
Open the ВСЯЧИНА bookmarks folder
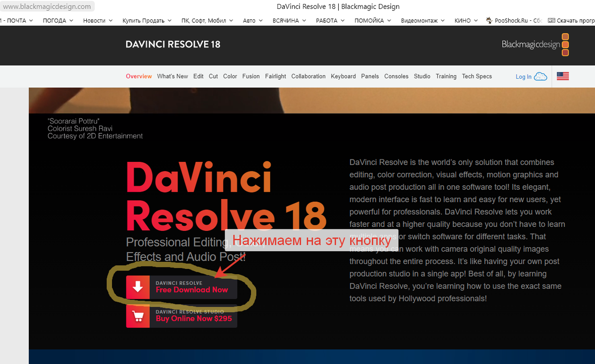pyautogui.click(x=289, y=20)
